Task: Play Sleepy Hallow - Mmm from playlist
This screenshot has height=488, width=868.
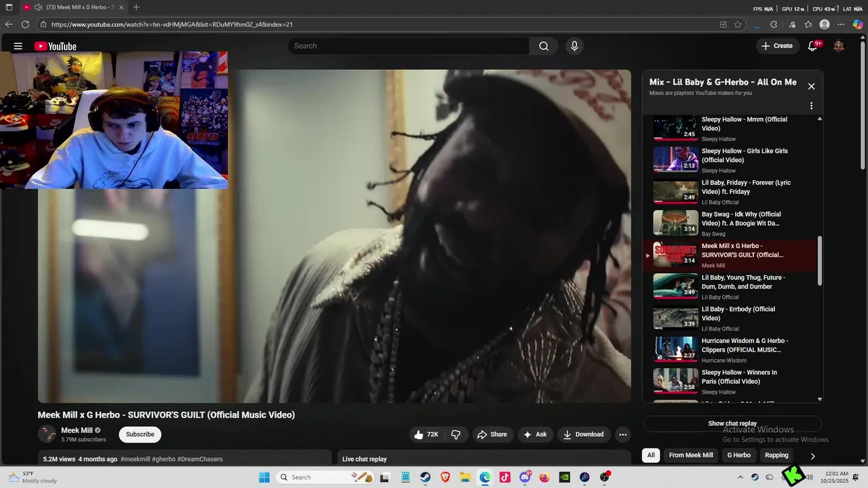Action: [x=729, y=128]
